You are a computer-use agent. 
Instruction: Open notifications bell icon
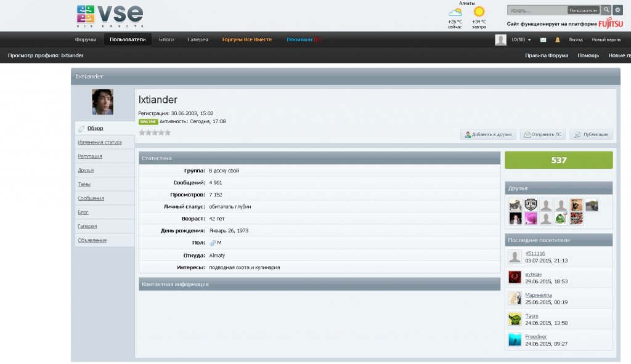[558, 39]
